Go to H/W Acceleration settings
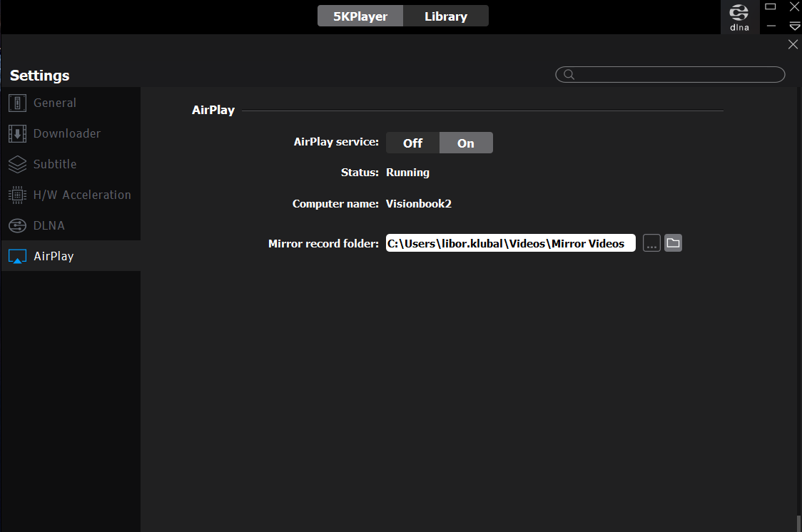Viewport: 802px width, 532px height. pyautogui.click(x=81, y=195)
